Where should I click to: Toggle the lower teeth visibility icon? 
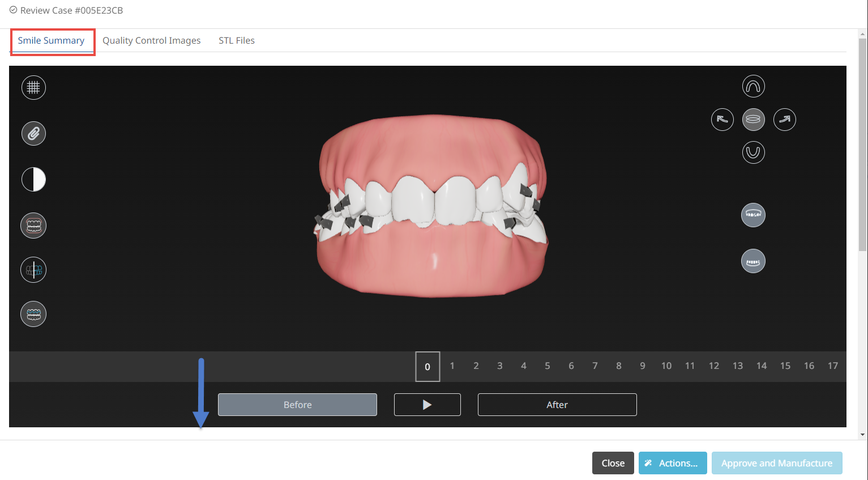(x=753, y=261)
